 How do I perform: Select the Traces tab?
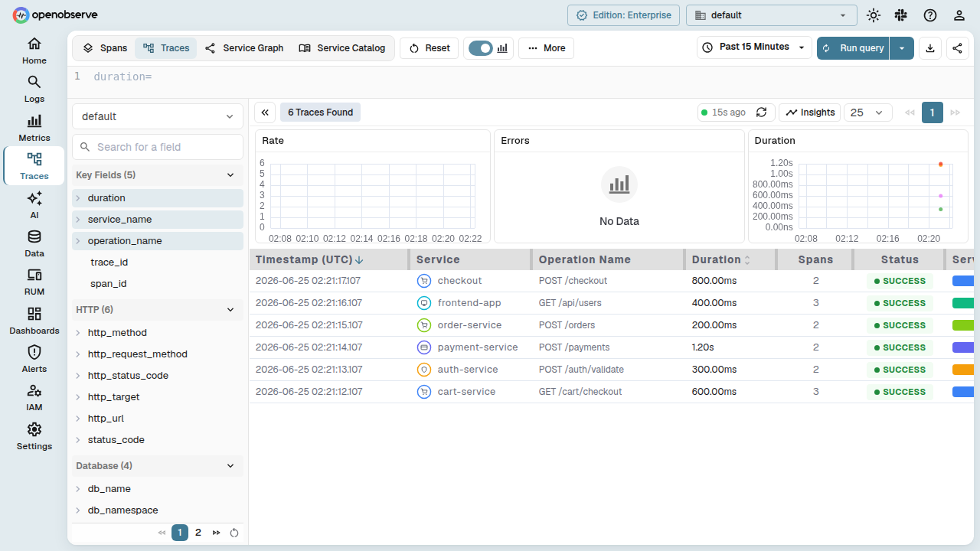[x=166, y=48]
